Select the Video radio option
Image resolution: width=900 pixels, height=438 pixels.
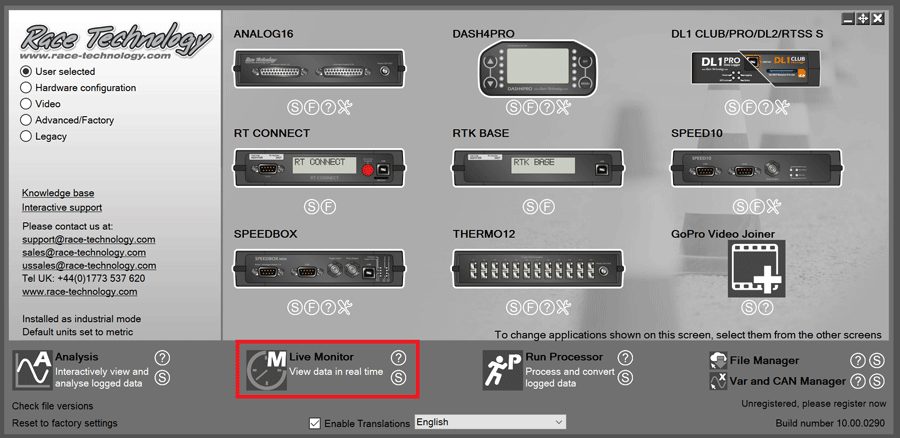pos(25,104)
